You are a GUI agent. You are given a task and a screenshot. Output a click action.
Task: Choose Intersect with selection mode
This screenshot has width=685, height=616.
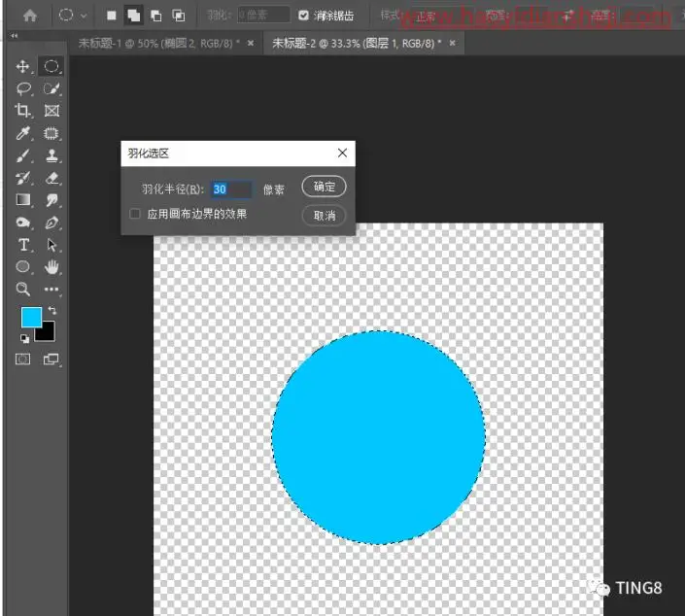pos(178,16)
